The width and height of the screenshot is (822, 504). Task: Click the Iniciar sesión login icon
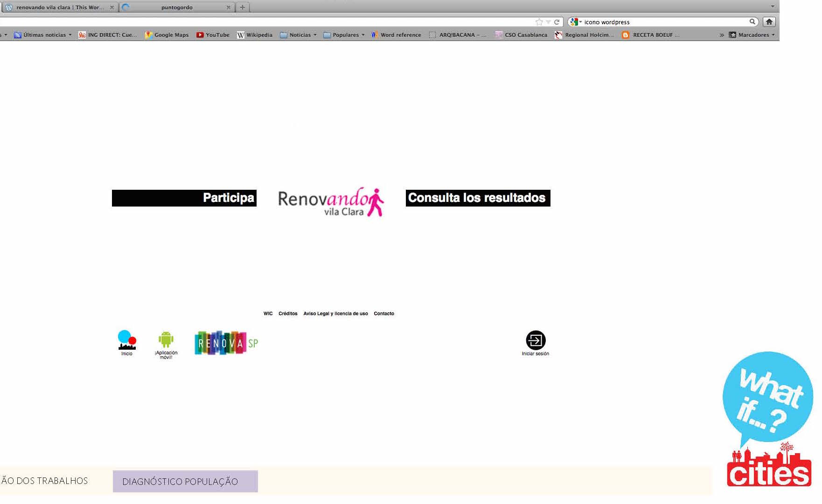point(536,340)
